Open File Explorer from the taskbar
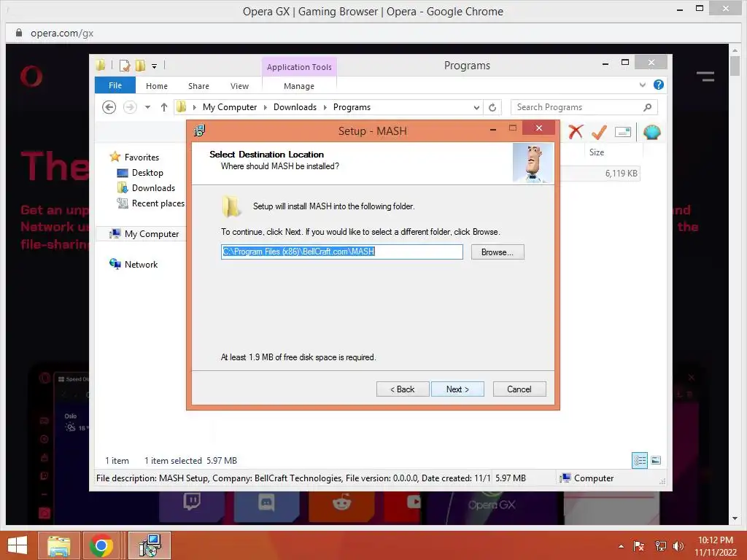 point(58,545)
